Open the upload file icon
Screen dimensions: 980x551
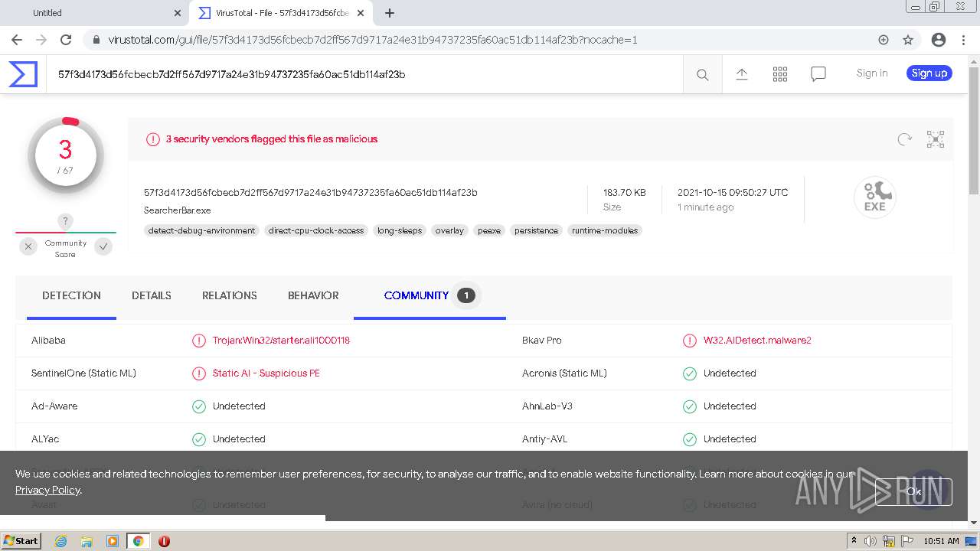(741, 74)
